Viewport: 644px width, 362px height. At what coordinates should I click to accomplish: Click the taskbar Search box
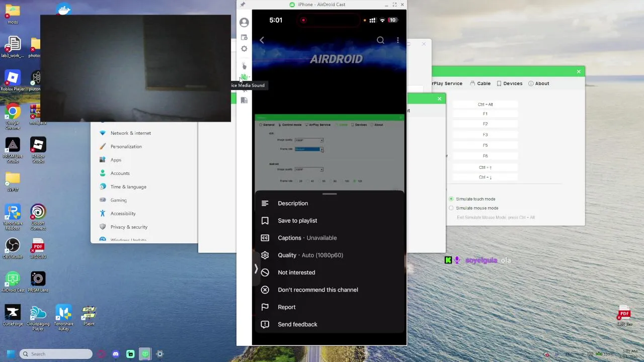click(56, 354)
